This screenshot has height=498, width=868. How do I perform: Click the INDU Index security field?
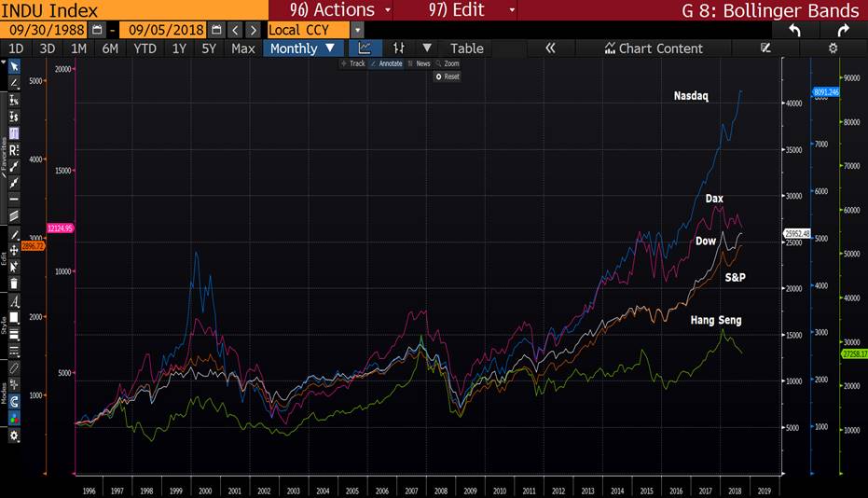point(134,10)
